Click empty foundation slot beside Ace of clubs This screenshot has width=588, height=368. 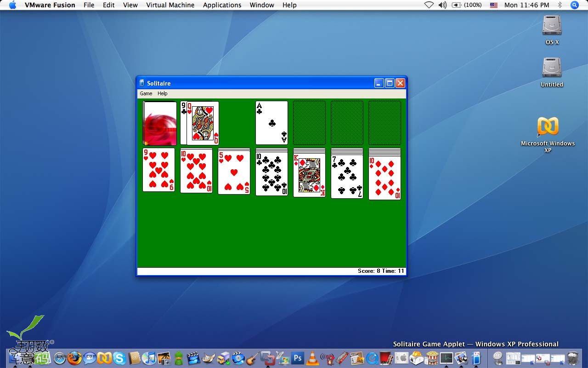tap(309, 123)
